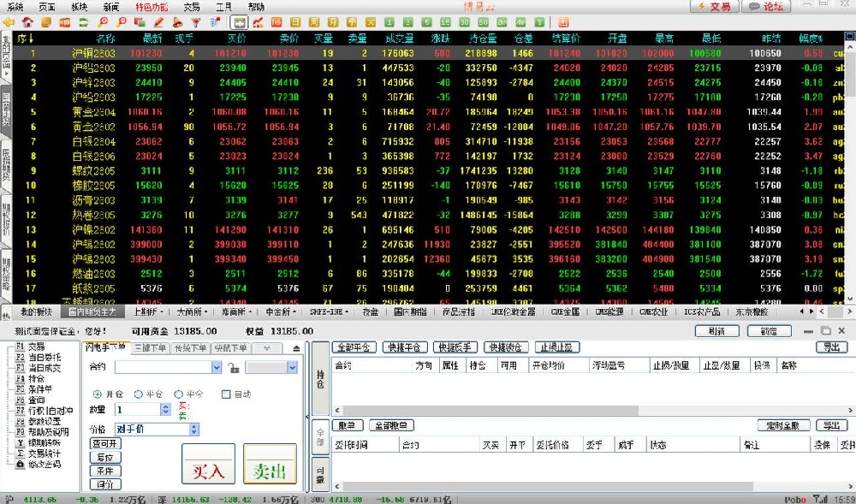Image resolution: width=856 pixels, height=504 pixels.
Task: Click the 数量 quantity input field
Action: pos(137,410)
